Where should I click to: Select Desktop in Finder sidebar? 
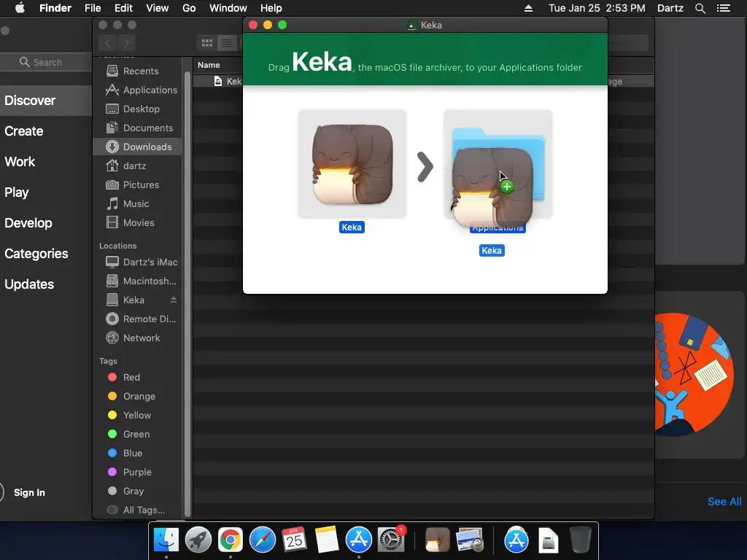point(133,109)
